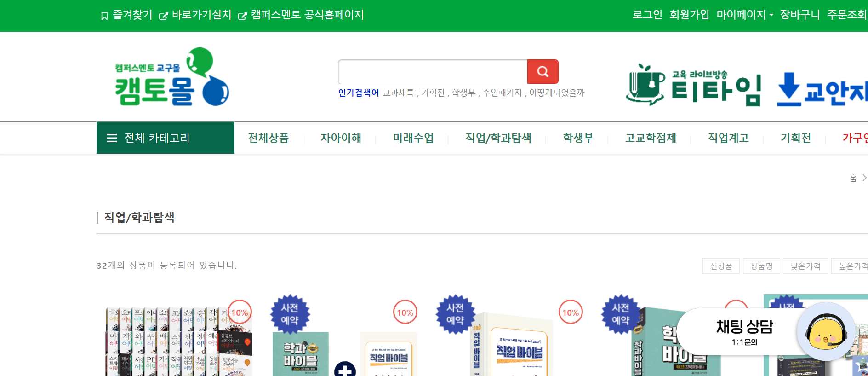Screen dimensions: 868x376
Task: Open the 전체 카테고리 menu
Action: (x=166, y=138)
